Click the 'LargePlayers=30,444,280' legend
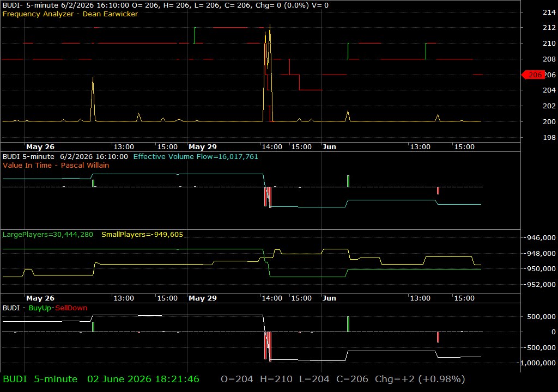This screenshot has height=392, width=558. tap(48, 235)
